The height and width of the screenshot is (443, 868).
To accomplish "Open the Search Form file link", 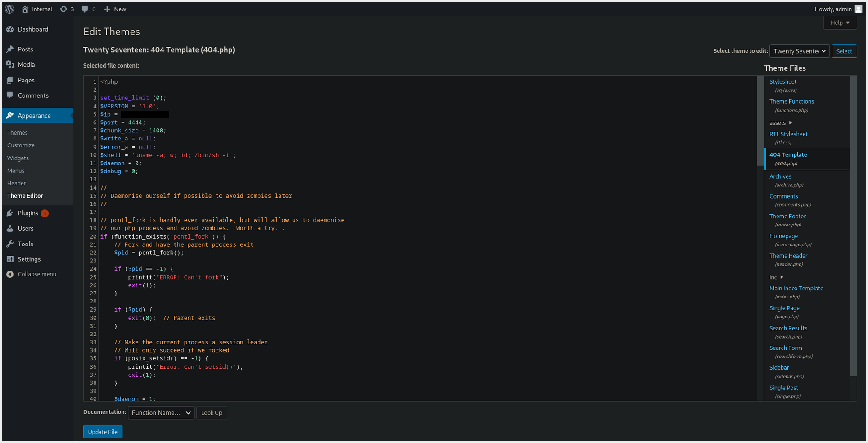I will pos(786,348).
